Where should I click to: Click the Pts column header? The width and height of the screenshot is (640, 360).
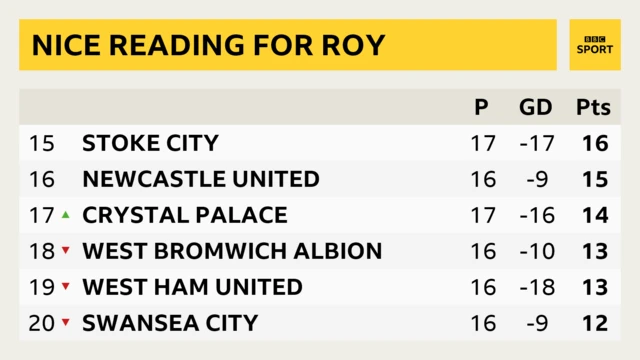(593, 107)
